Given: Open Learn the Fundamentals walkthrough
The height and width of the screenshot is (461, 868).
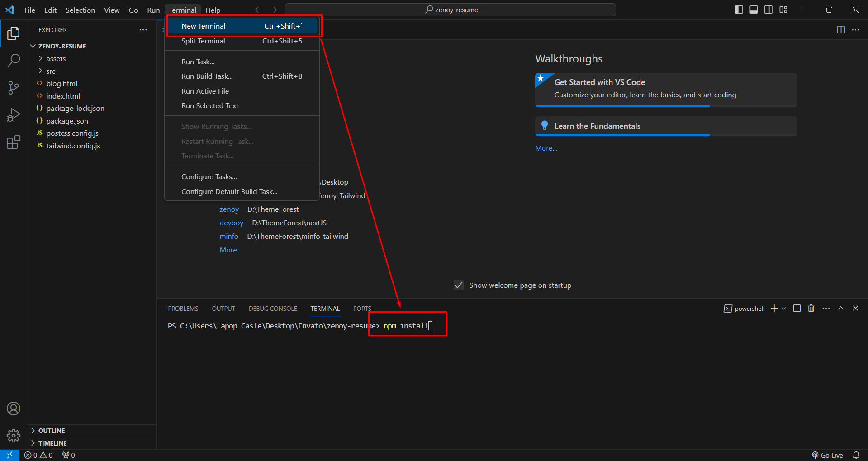Looking at the screenshot, I should point(666,126).
